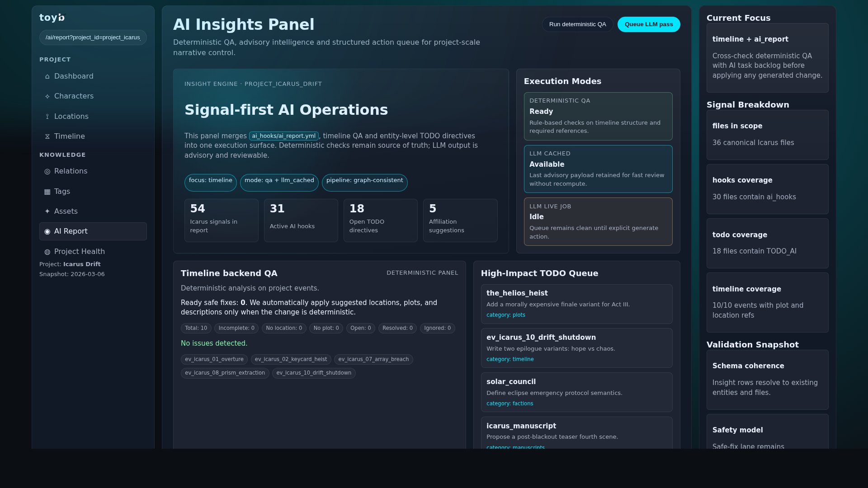
Task: Click the ev_icarus_02_keycard_heist event chip
Action: point(291,360)
